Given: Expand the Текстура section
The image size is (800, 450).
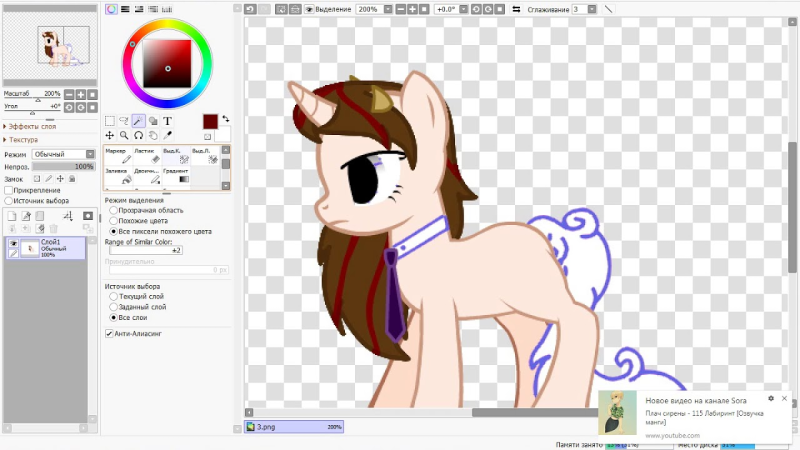Looking at the screenshot, I should 25,140.
